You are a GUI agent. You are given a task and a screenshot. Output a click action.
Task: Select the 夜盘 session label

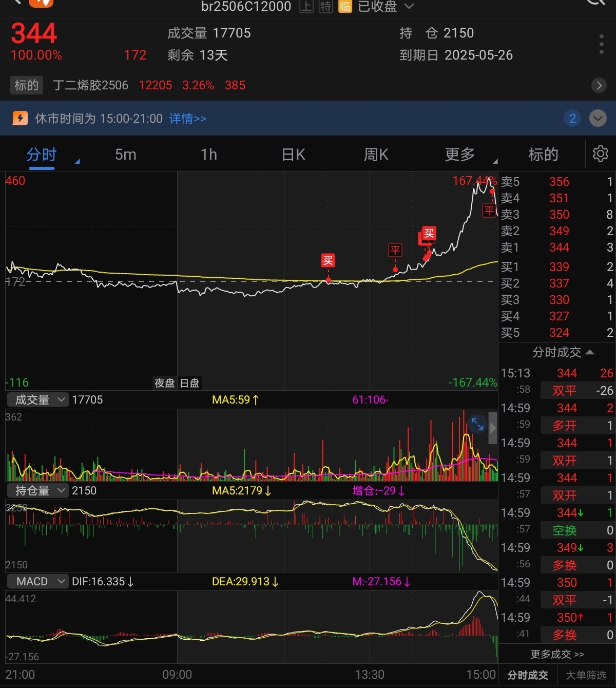coord(164,383)
